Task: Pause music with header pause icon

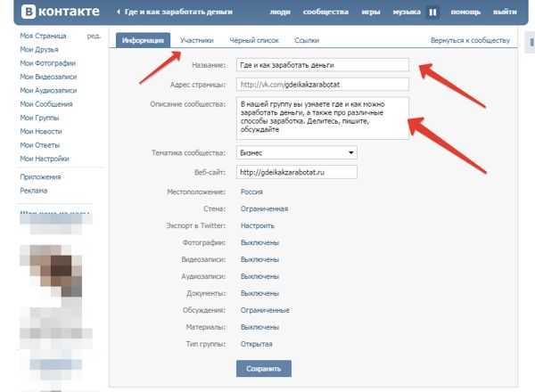Action: click(x=432, y=12)
